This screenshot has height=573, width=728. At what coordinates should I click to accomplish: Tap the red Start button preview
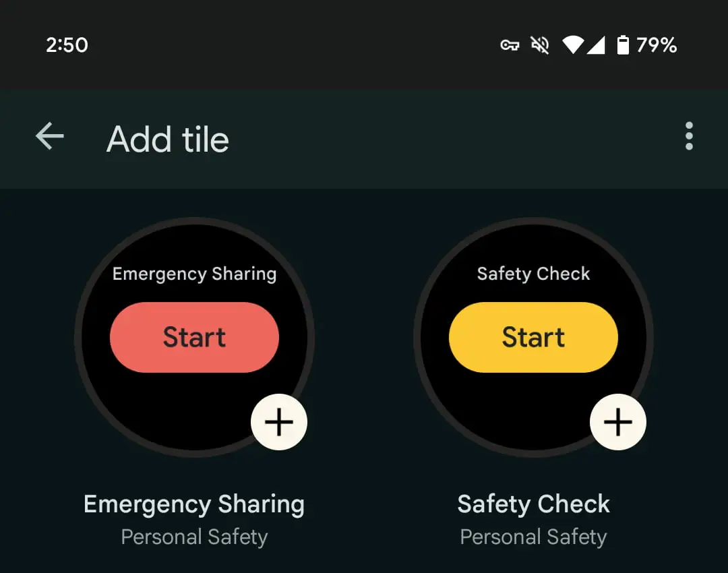click(195, 337)
